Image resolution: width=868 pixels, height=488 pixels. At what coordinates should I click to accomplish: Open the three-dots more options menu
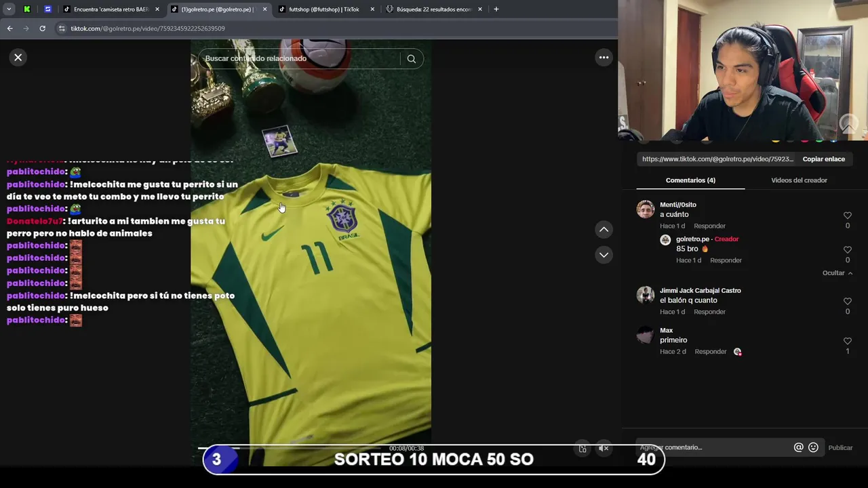604,58
